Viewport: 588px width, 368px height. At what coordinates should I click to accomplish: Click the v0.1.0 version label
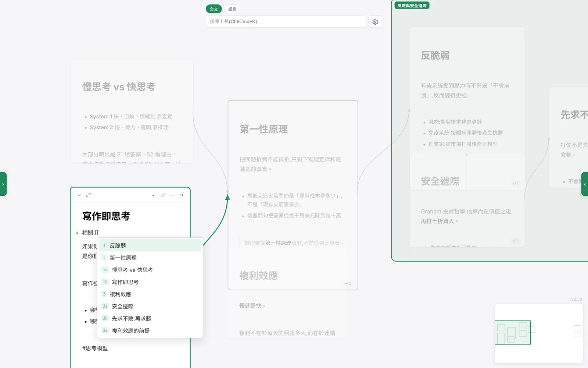point(577,299)
